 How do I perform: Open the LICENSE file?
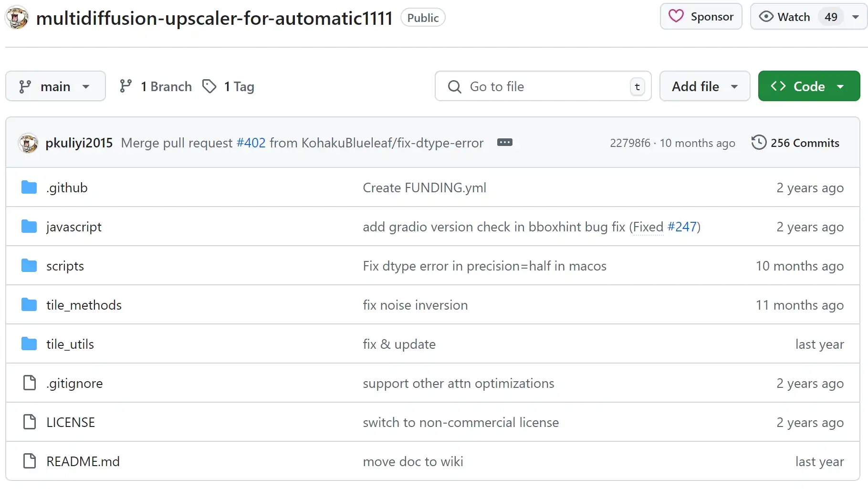pyautogui.click(x=71, y=422)
